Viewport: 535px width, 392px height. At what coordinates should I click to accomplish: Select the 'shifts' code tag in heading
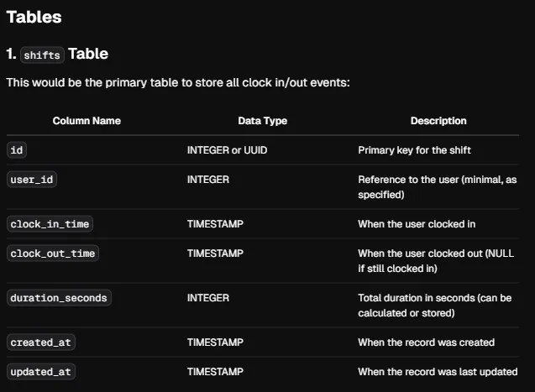[42, 55]
